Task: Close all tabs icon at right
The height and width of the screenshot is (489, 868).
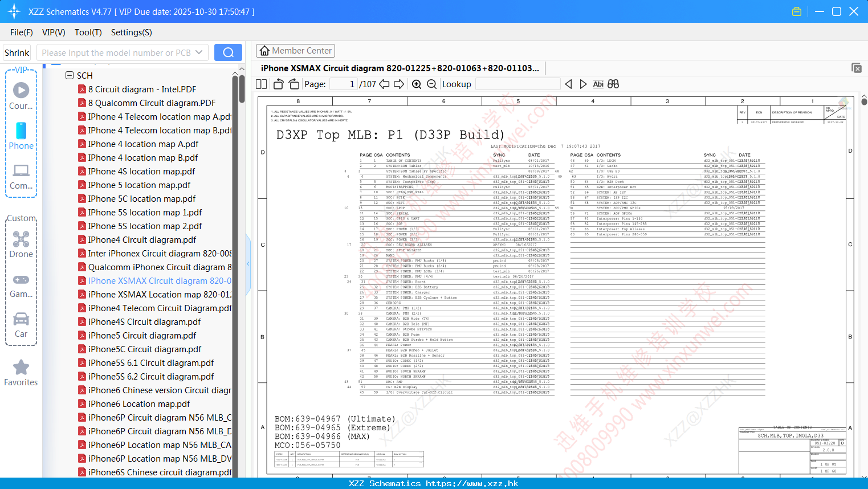Action: coord(857,68)
